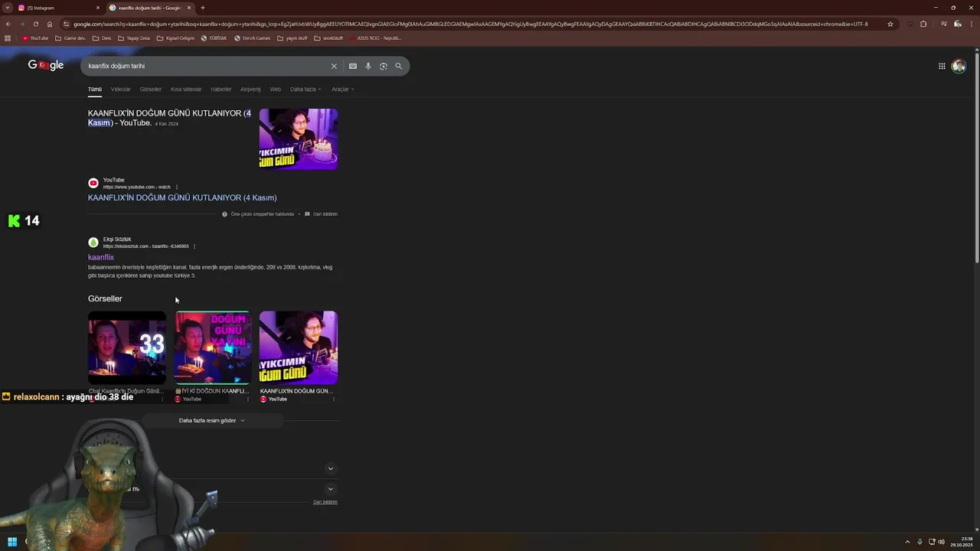The height and width of the screenshot is (551, 980).
Task: Close the Instagram tab
Action: pyautogui.click(x=98, y=8)
